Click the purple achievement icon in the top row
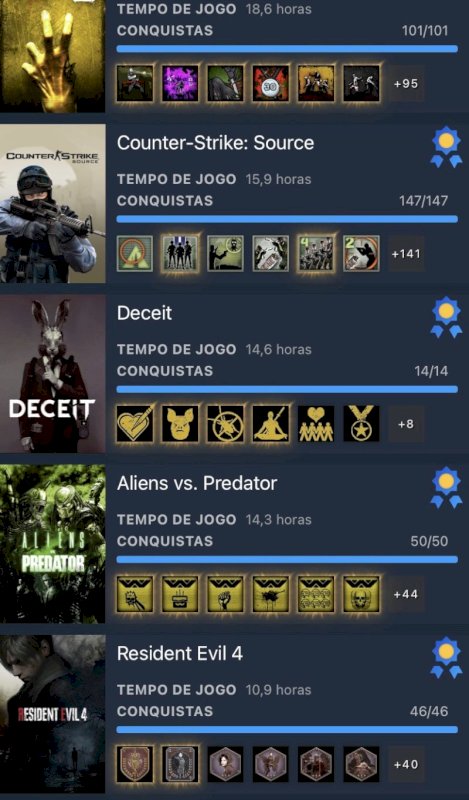 click(x=180, y=83)
